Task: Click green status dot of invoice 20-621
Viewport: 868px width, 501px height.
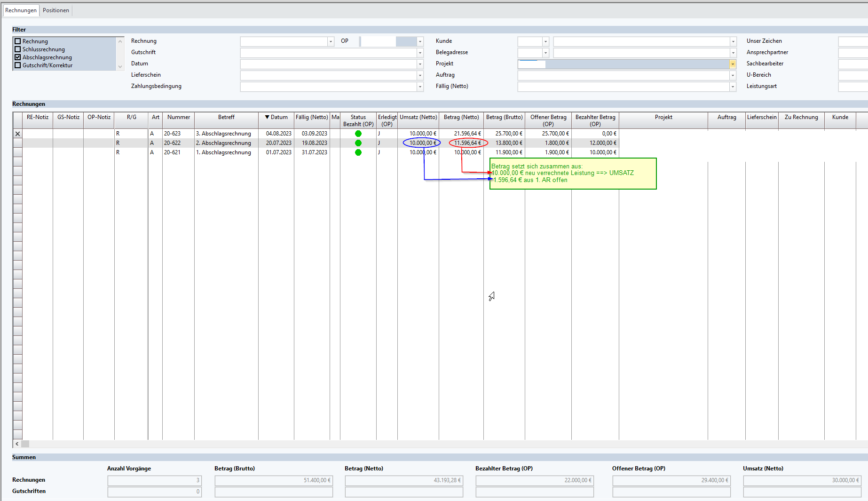Action: [x=358, y=152]
